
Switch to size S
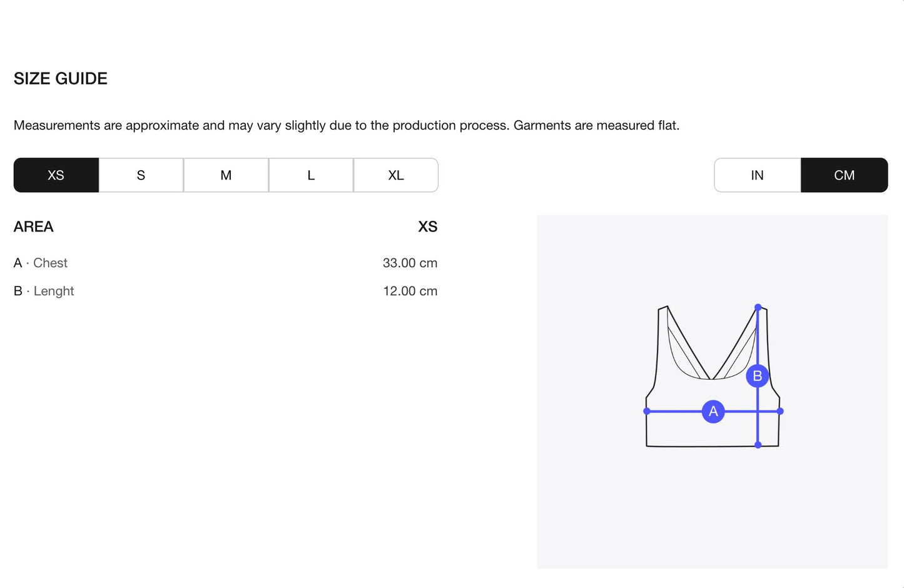(141, 175)
